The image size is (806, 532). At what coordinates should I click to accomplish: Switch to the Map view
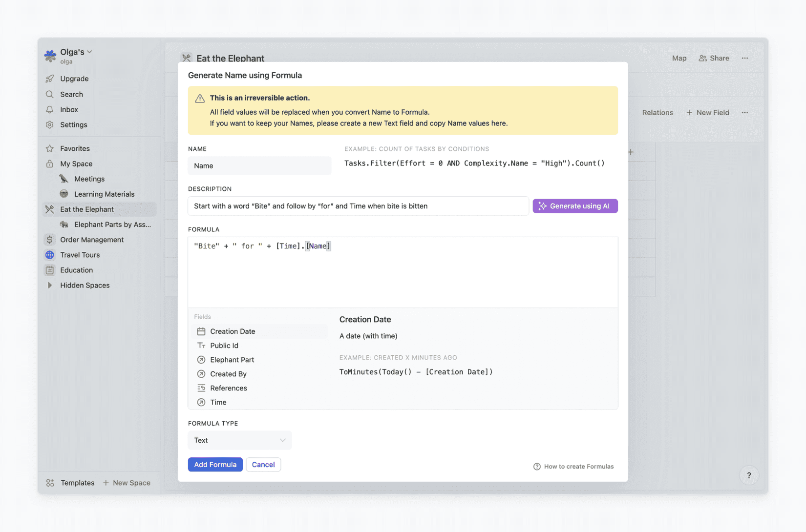pyautogui.click(x=679, y=58)
